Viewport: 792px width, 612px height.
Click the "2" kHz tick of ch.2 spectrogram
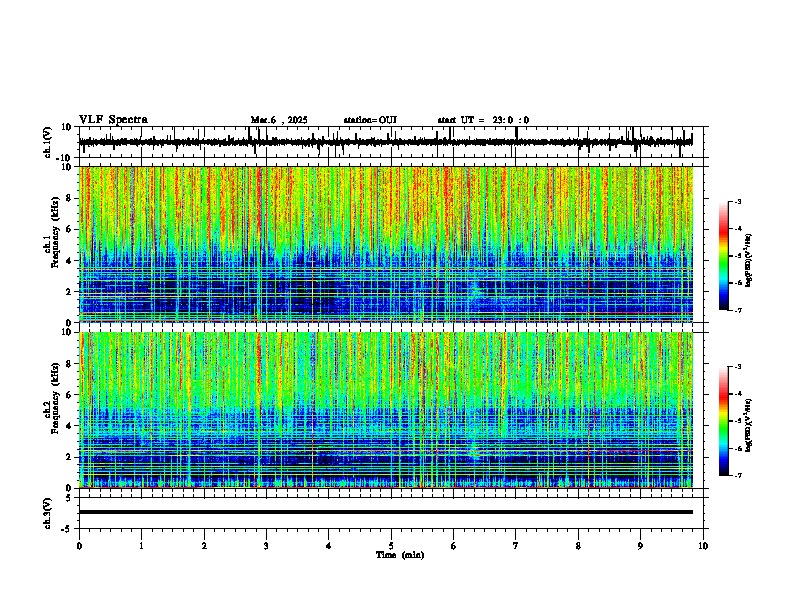(70, 457)
